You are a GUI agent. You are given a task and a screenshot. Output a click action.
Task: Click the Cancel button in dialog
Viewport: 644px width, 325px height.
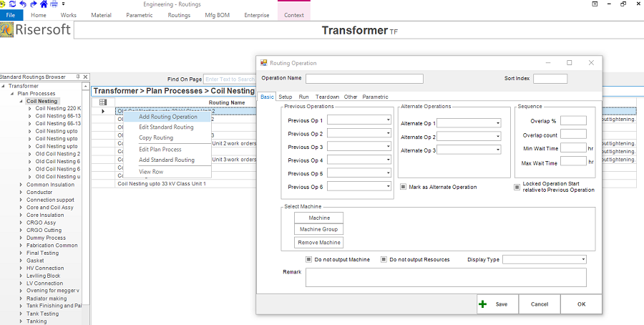pyautogui.click(x=540, y=304)
